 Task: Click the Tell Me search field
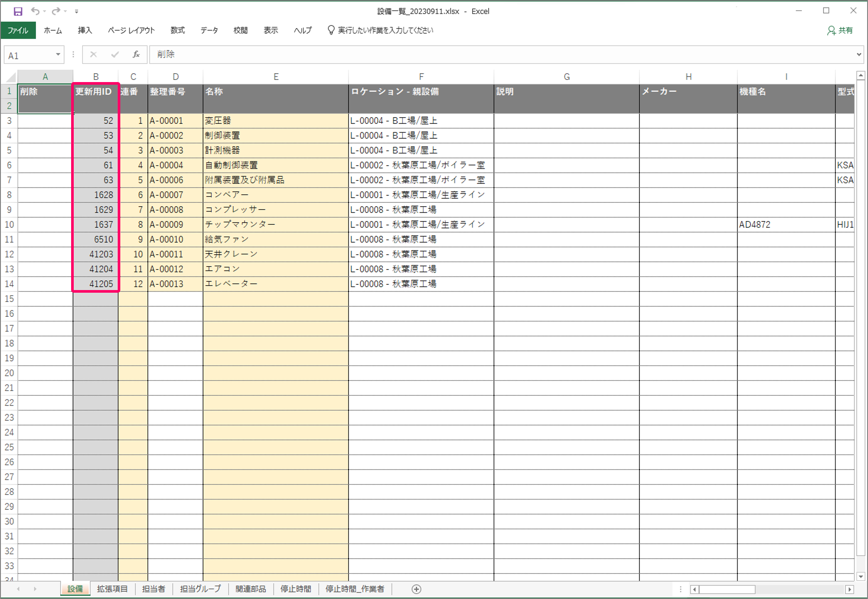(384, 30)
